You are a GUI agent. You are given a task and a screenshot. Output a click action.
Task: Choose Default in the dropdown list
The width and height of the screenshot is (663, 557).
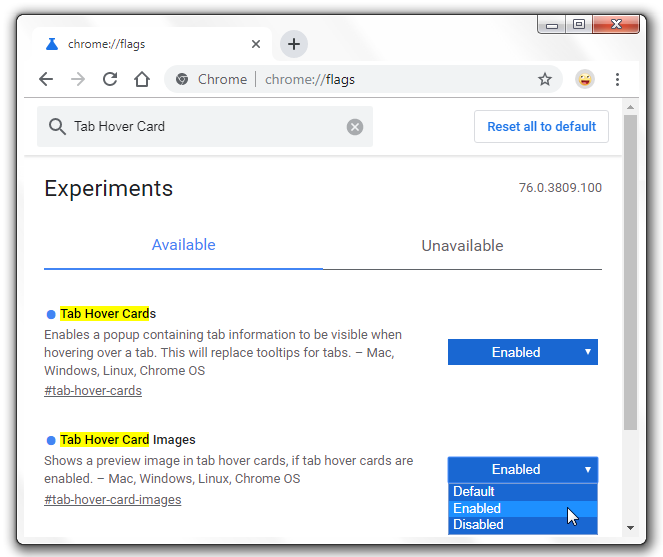(523, 491)
